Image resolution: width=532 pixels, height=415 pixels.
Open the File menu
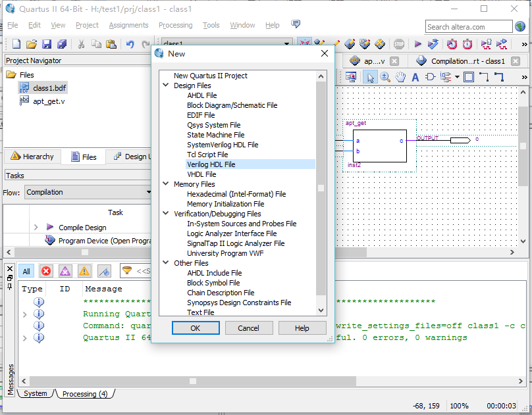pyautogui.click(x=13, y=25)
